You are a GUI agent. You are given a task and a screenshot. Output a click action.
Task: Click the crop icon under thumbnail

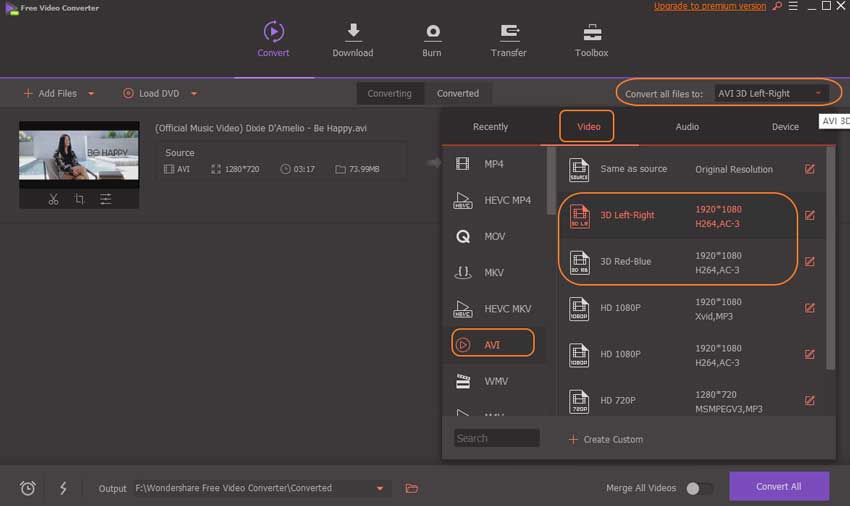pos(79,199)
